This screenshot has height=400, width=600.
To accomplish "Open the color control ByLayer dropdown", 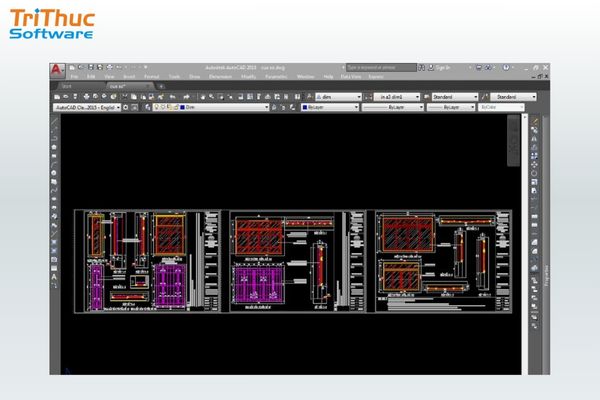I will point(330,108).
